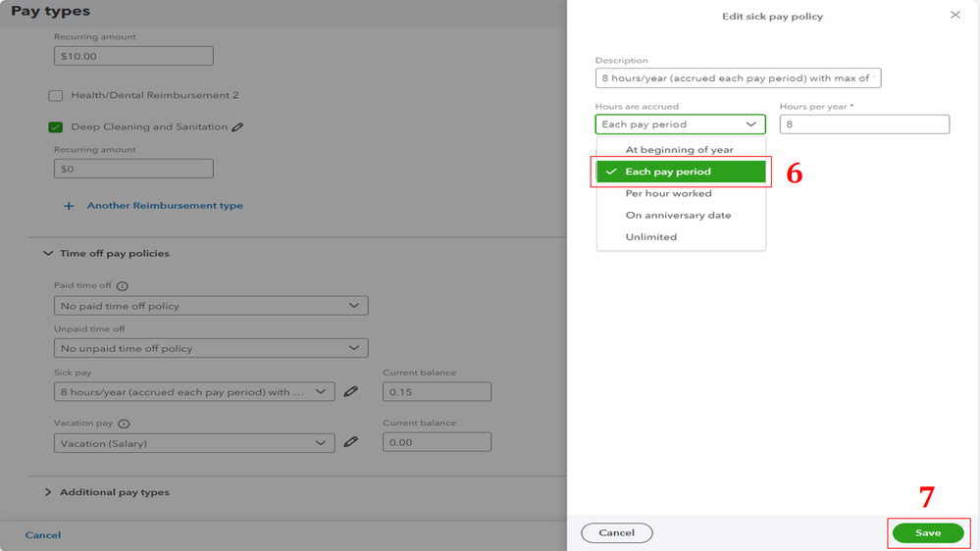Click info icon beside Paid time off
The image size is (980, 551).
tap(123, 286)
